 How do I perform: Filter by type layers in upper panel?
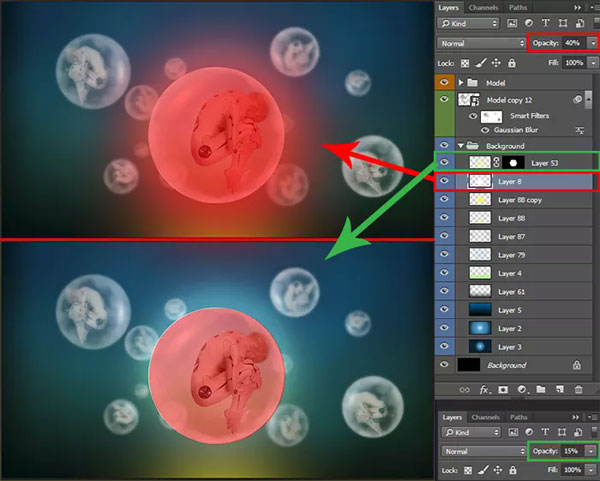click(546, 23)
